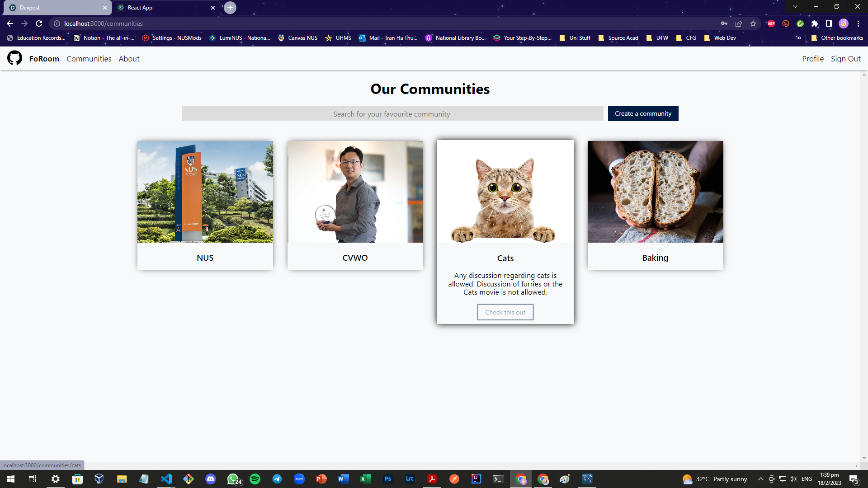
Task: Reload the page with the refresh icon
Action: click(x=39, y=23)
